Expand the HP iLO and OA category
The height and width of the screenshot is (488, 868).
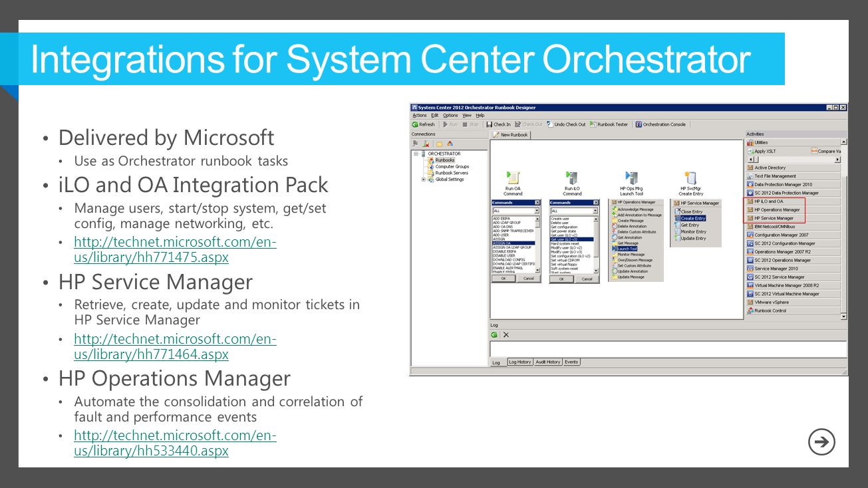pos(793,201)
